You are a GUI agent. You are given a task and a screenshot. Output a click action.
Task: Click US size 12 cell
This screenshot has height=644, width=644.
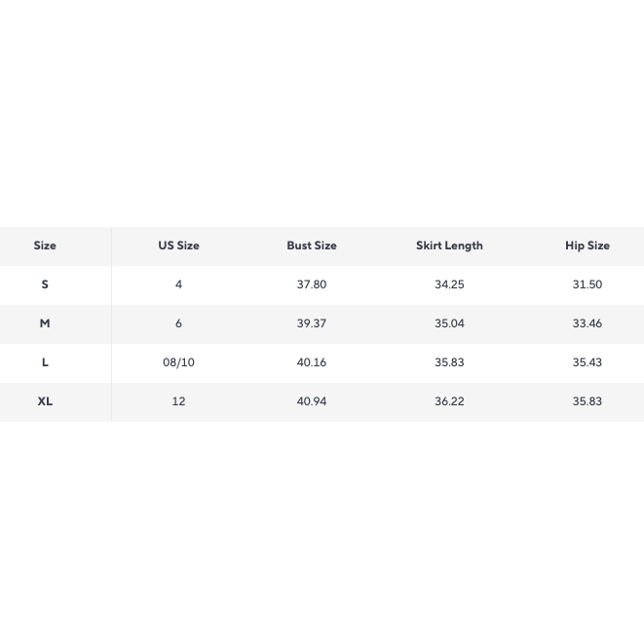(178, 401)
